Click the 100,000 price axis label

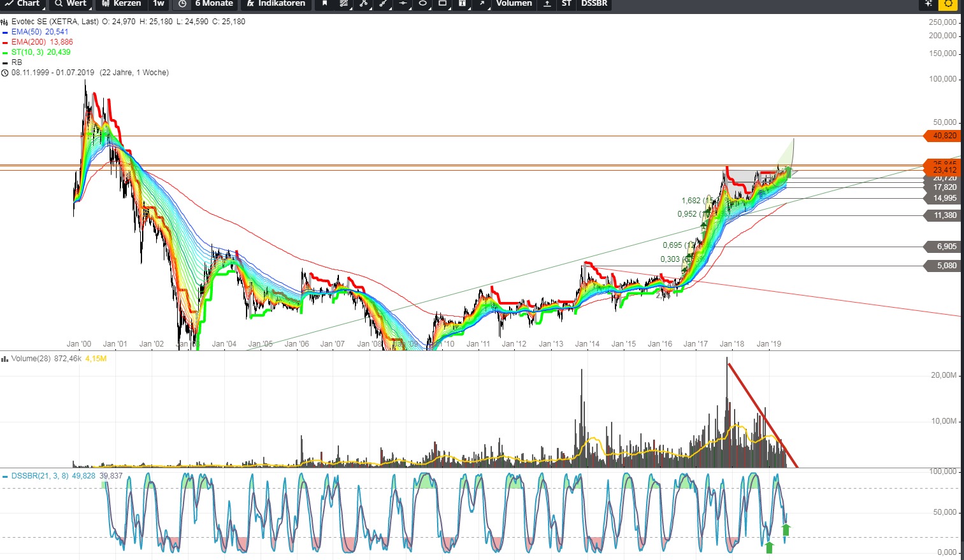[x=943, y=79]
